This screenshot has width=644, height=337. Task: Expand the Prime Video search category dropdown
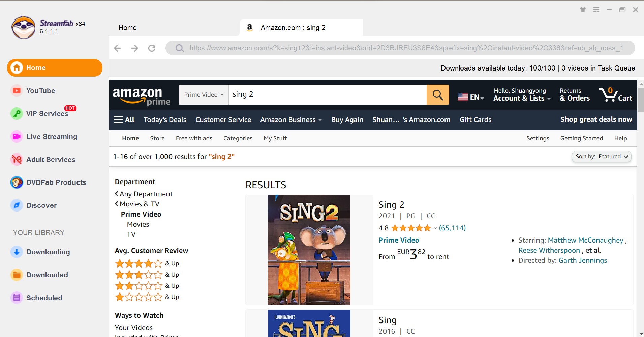point(204,95)
